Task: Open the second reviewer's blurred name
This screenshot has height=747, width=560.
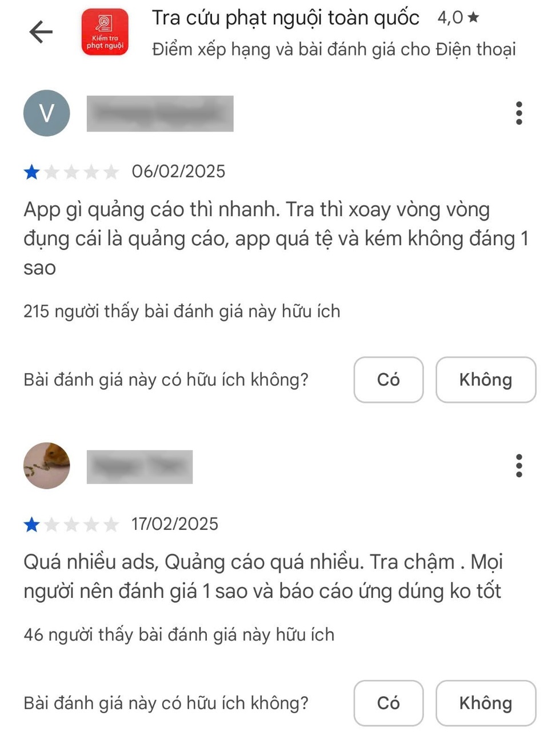Action: [139, 467]
